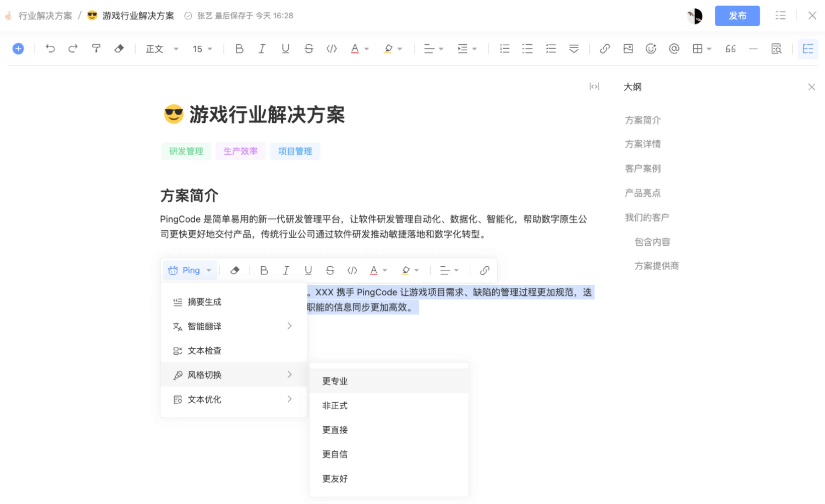The image size is (825, 504).
Task: Insert an emoji using smiley icon
Action: pyautogui.click(x=651, y=49)
